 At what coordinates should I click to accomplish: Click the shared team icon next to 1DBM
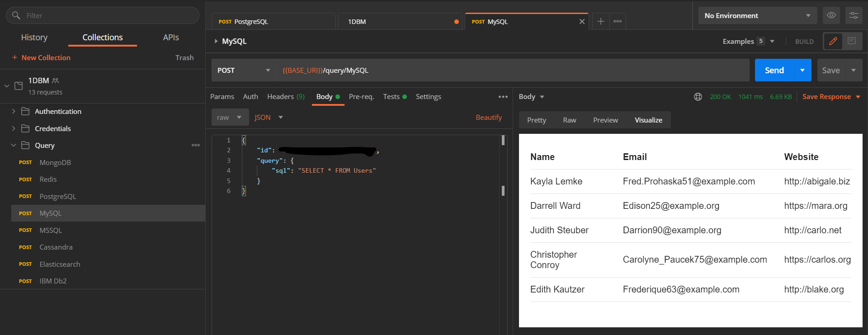pyautogui.click(x=56, y=80)
